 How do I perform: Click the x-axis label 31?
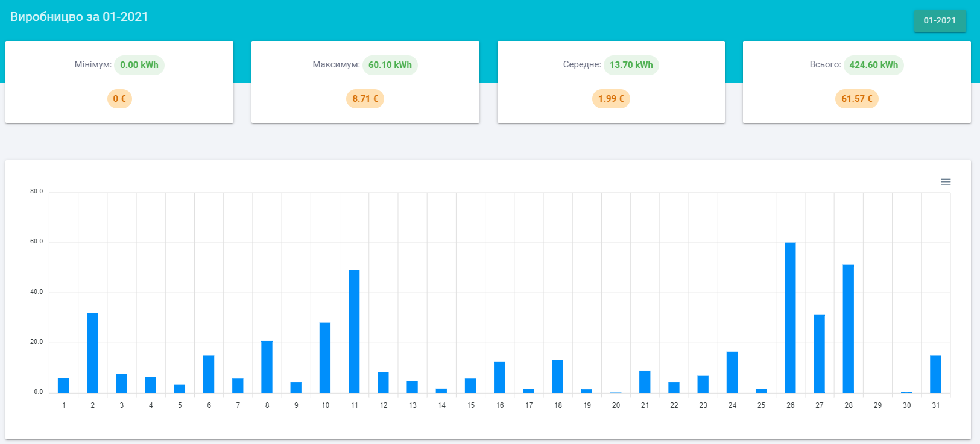(x=936, y=405)
